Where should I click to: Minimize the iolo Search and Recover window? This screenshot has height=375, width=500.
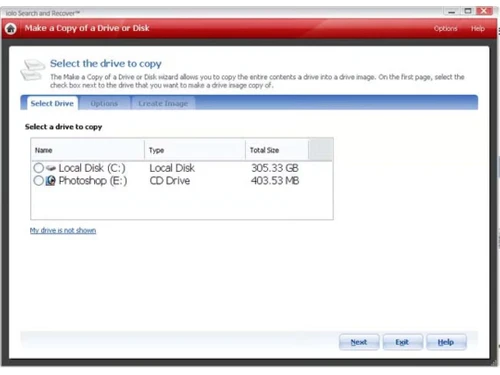pyautogui.click(x=452, y=11)
